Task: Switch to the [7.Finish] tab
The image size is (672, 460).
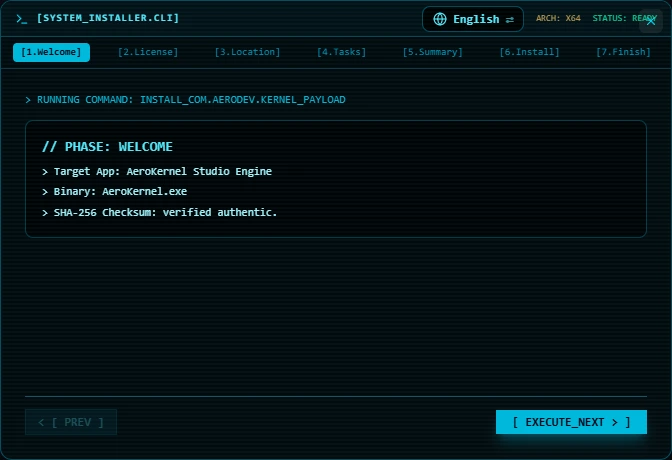Action: (623, 52)
